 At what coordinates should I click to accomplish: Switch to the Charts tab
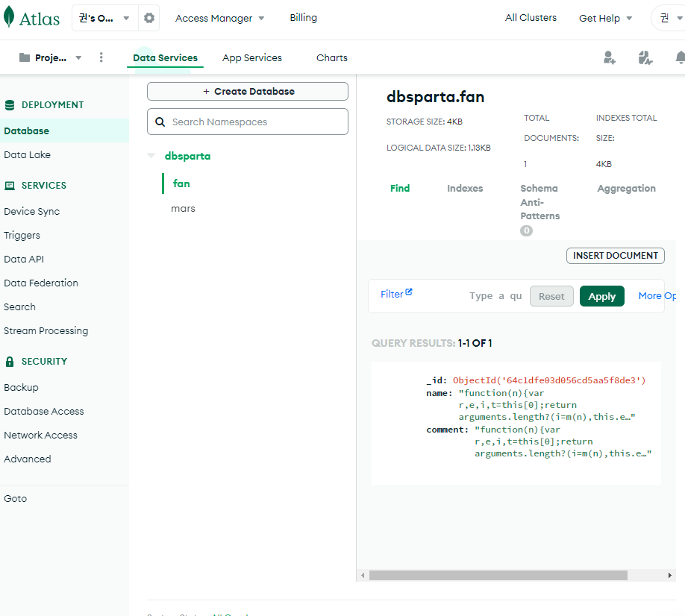331,57
